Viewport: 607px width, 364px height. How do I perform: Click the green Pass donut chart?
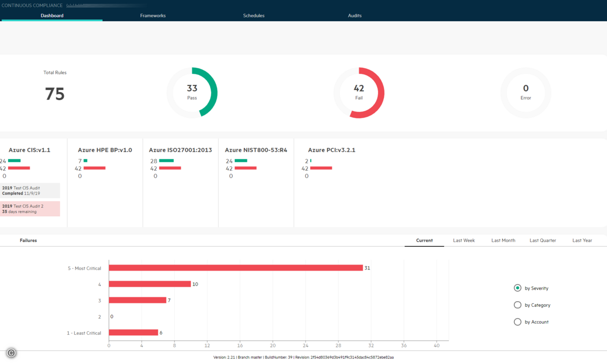[192, 93]
